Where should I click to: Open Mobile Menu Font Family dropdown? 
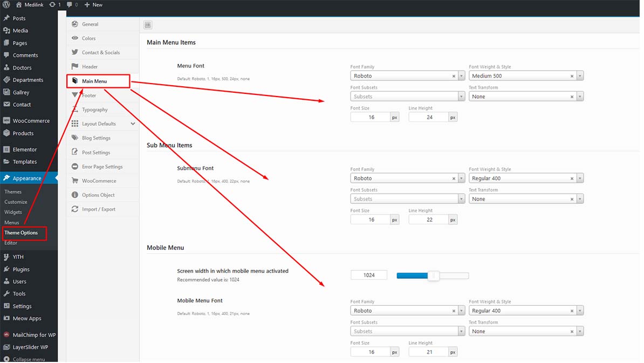407,311
